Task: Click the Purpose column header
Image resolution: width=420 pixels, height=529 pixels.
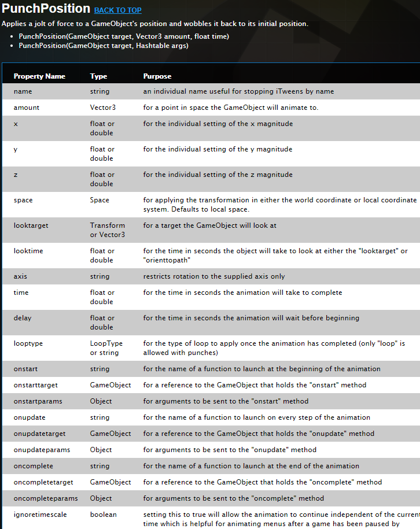Action: tap(157, 76)
